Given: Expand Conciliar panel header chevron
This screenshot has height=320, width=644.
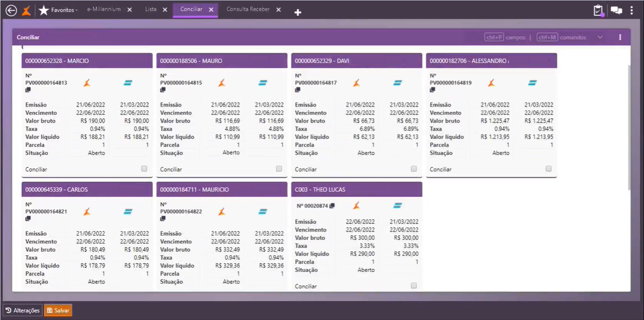Looking at the screenshot, I should [600, 37].
